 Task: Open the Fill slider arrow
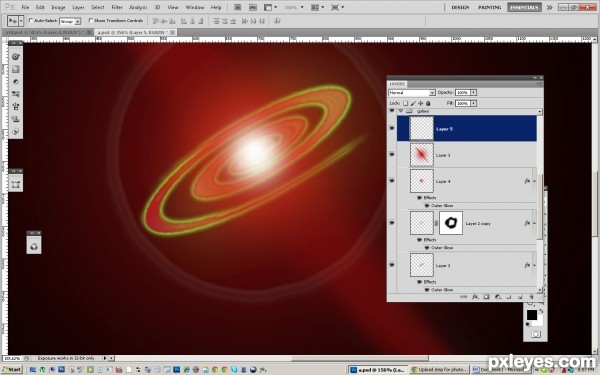tap(473, 103)
